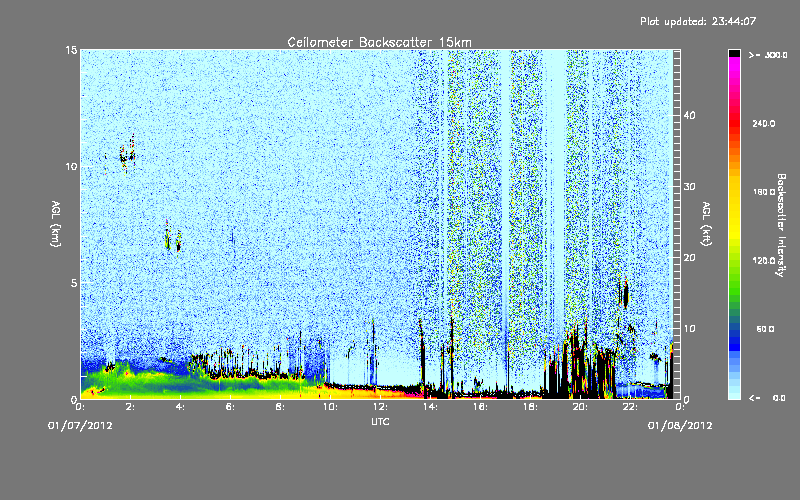Click the 'UTC' x-axis label
Image resolution: width=800 pixels, height=500 pixels.
point(380,421)
